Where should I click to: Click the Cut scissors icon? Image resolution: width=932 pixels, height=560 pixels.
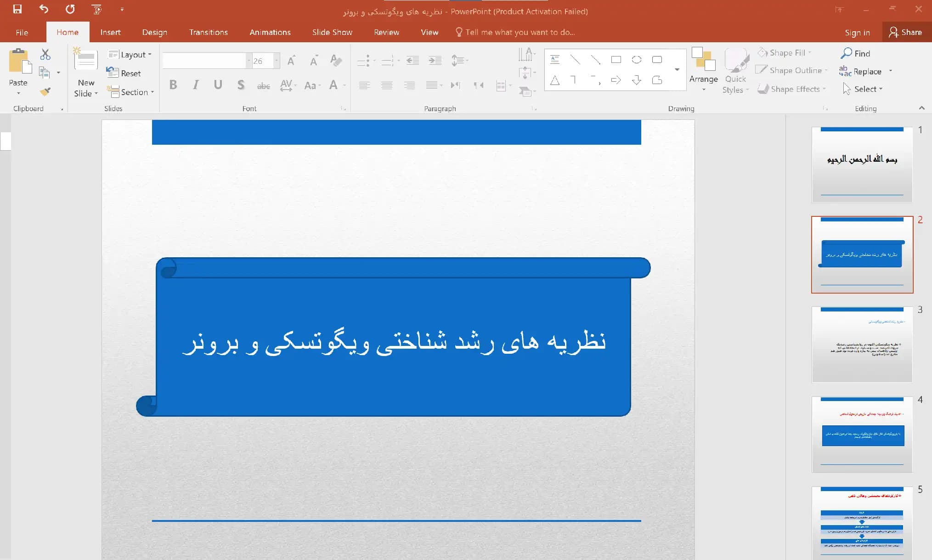[x=45, y=55]
